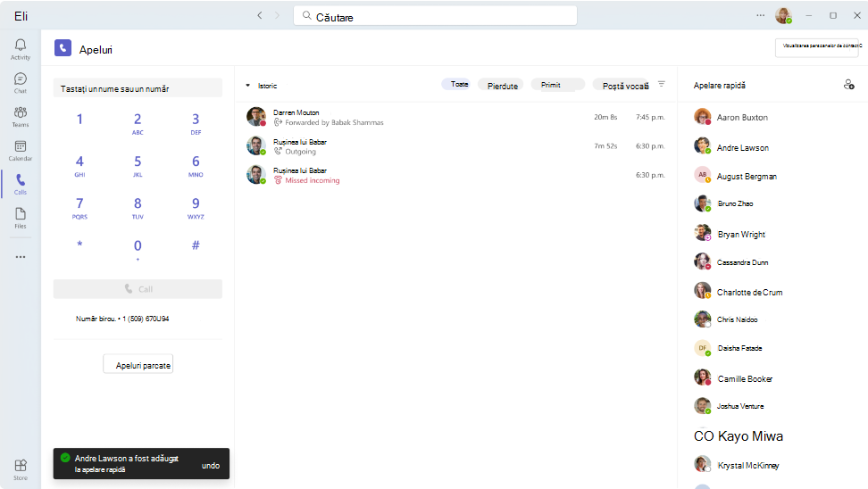Screen dimensions: 868x489
Task: Open Darren Mouton call history entry
Action: pyautogui.click(x=455, y=117)
